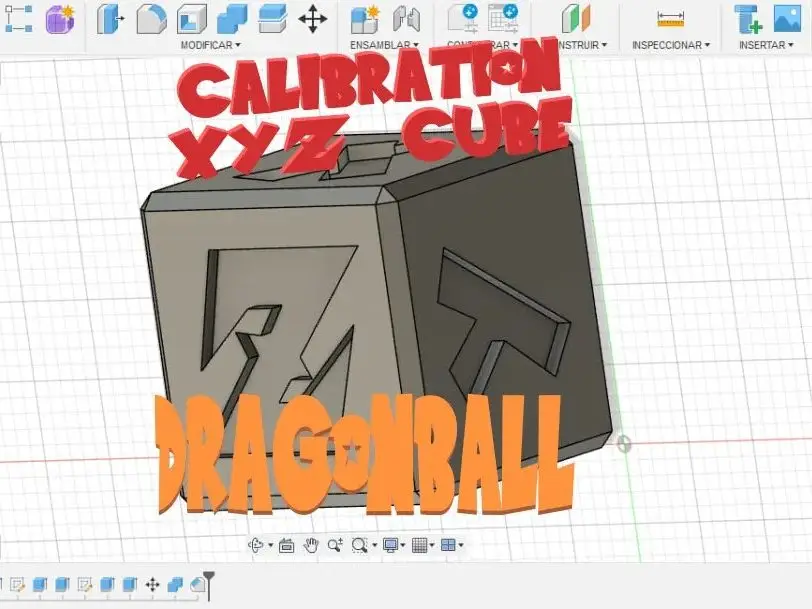Select the Combine bodies tool
The height and width of the screenshot is (609, 812).
[232, 20]
